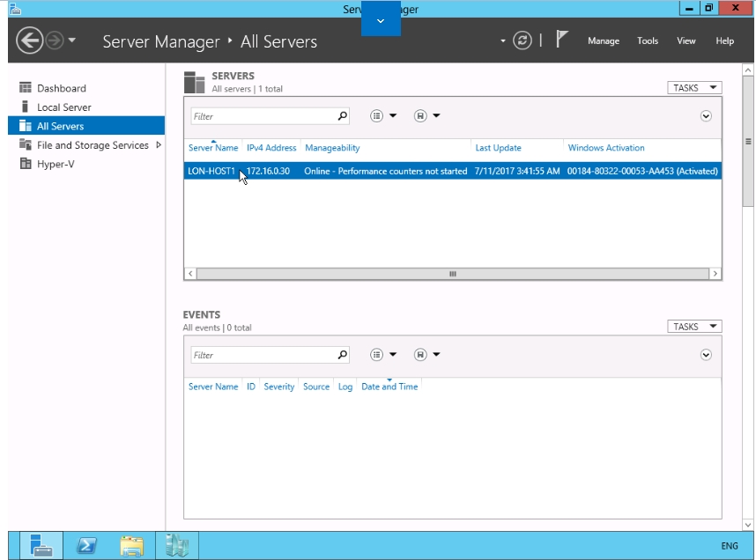Viewport: 756px width, 560px height.
Task: Launch PowerShell from the taskbar
Action: (86, 546)
